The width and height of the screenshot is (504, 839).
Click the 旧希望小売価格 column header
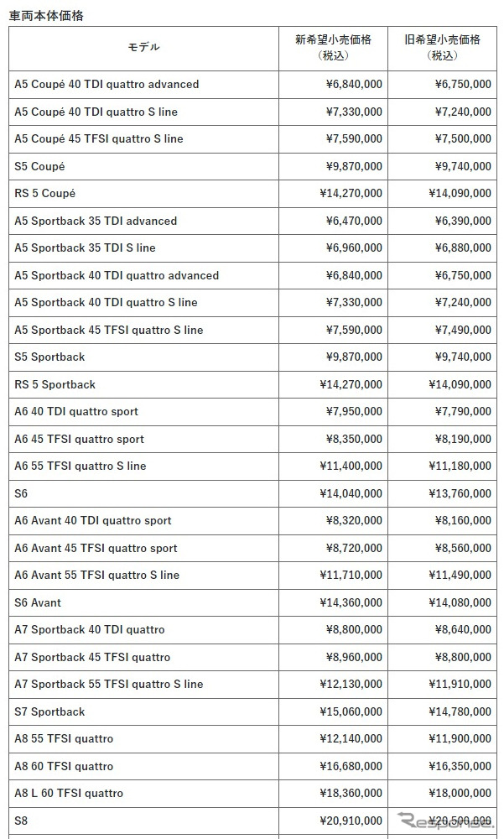pyautogui.click(x=442, y=47)
